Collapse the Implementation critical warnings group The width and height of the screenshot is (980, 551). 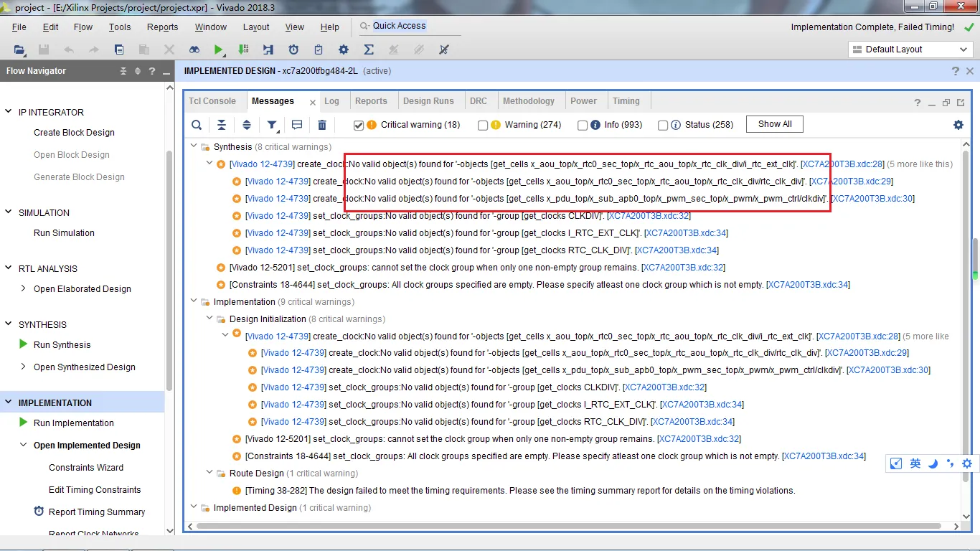point(194,302)
